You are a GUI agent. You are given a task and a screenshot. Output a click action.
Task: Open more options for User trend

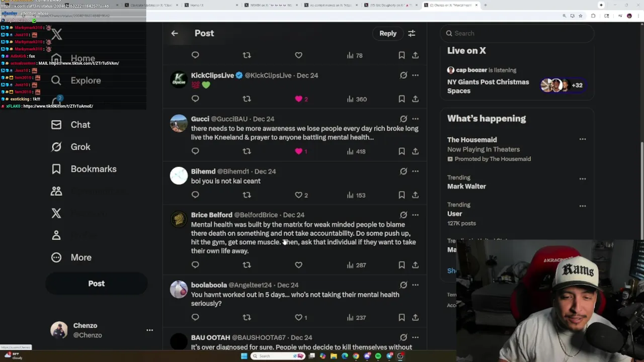click(583, 206)
